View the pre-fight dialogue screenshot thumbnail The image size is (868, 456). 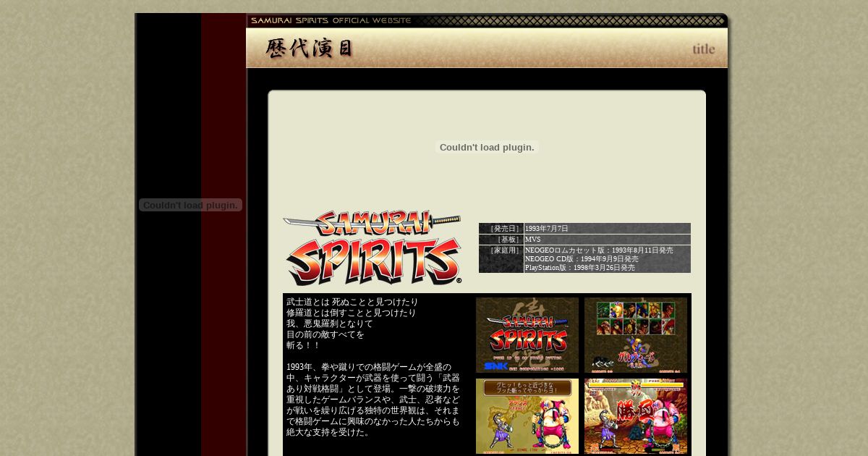527,416
